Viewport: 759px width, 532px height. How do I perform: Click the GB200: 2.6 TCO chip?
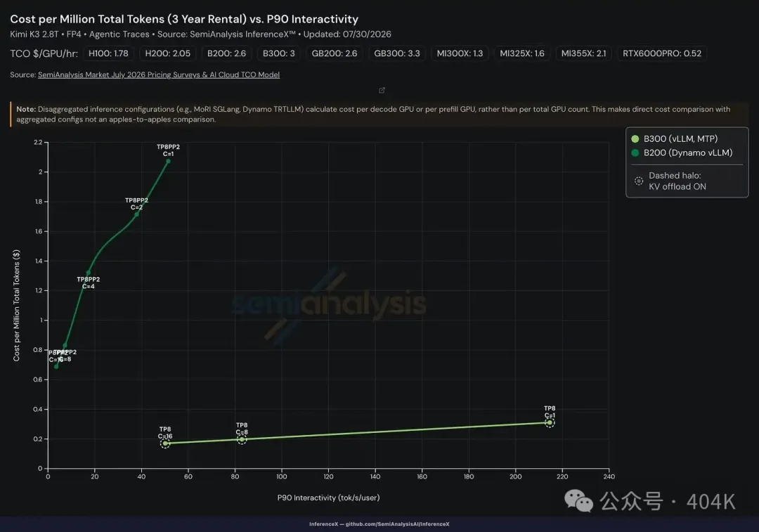[x=335, y=53]
